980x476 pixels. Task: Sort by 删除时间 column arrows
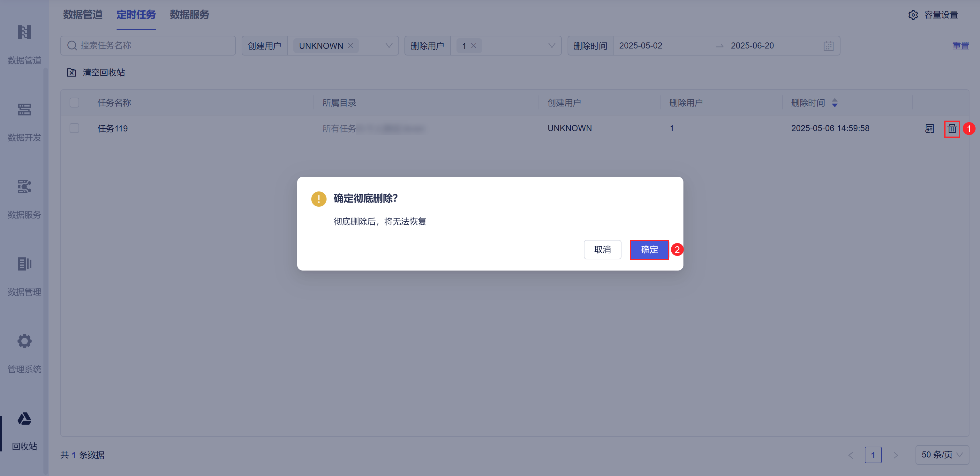pyautogui.click(x=834, y=103)
